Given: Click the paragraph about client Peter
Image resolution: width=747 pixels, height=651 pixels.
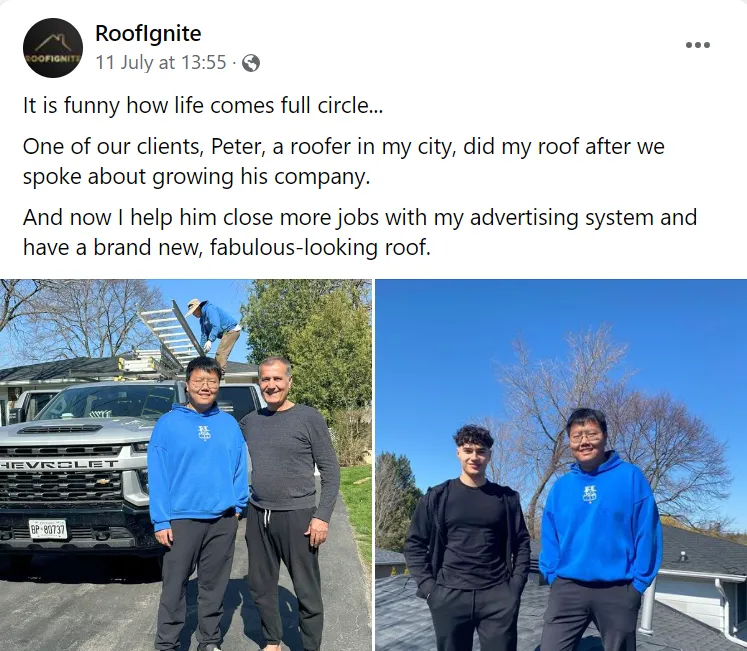Looking at the screenshot, I should [343, 161].
